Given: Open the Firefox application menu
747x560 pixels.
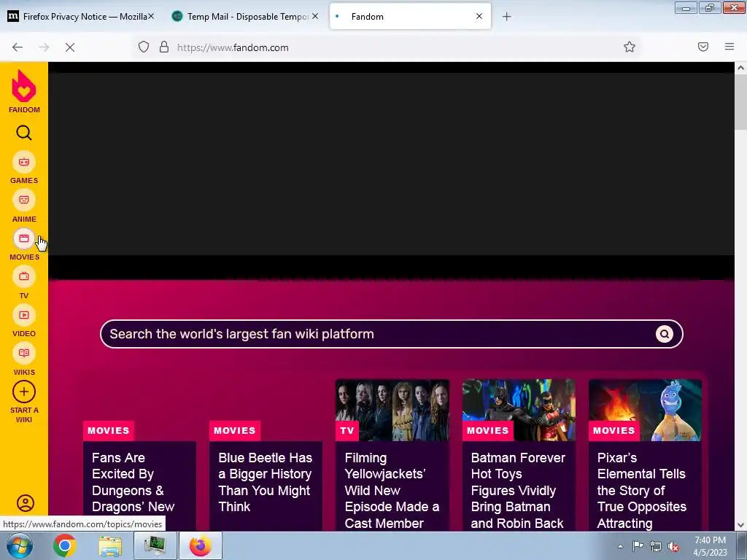Looking at the screenshot, I should point(729,47).
